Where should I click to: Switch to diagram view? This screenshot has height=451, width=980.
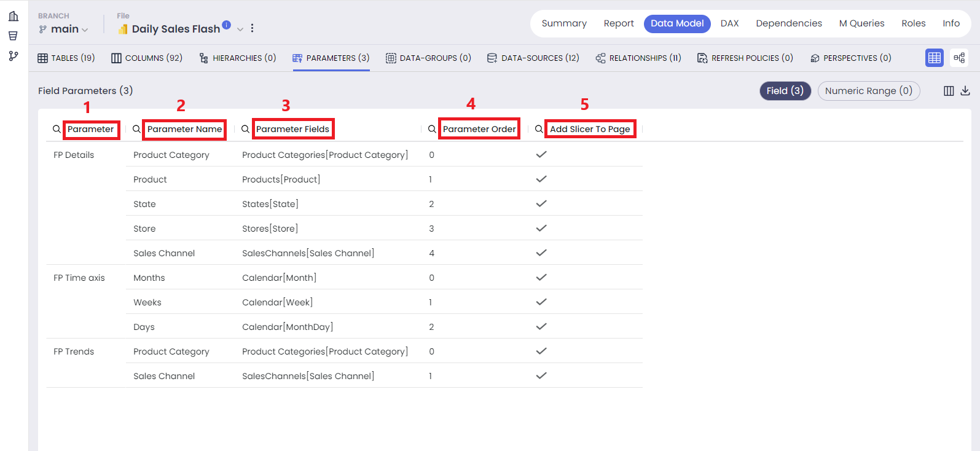[959, 58]
